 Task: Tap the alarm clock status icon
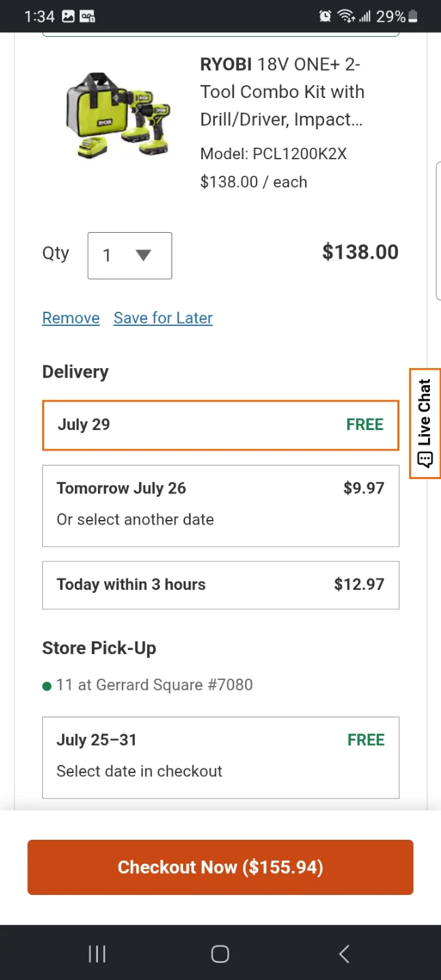pos(325,16)
